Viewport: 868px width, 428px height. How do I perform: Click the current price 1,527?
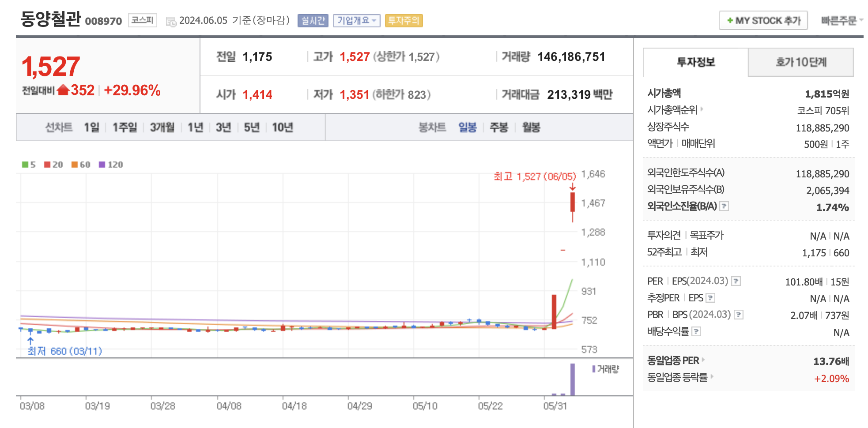[x=51, y=67]
